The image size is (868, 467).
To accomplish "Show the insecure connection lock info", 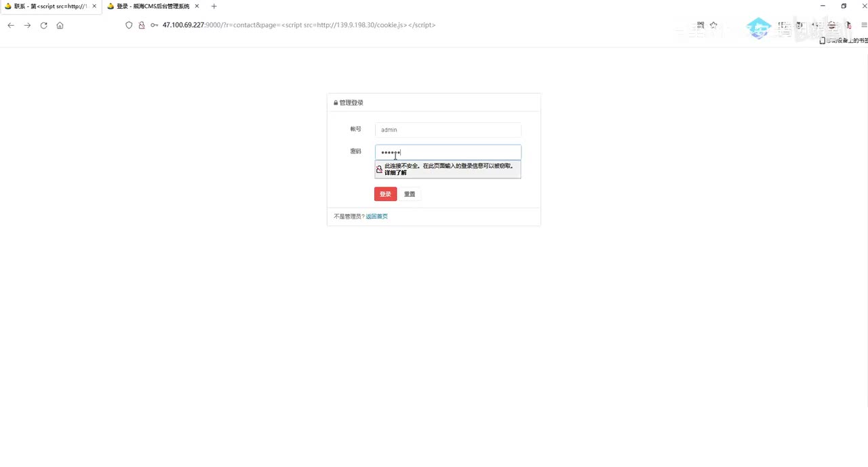I will [x=142, y=25].
